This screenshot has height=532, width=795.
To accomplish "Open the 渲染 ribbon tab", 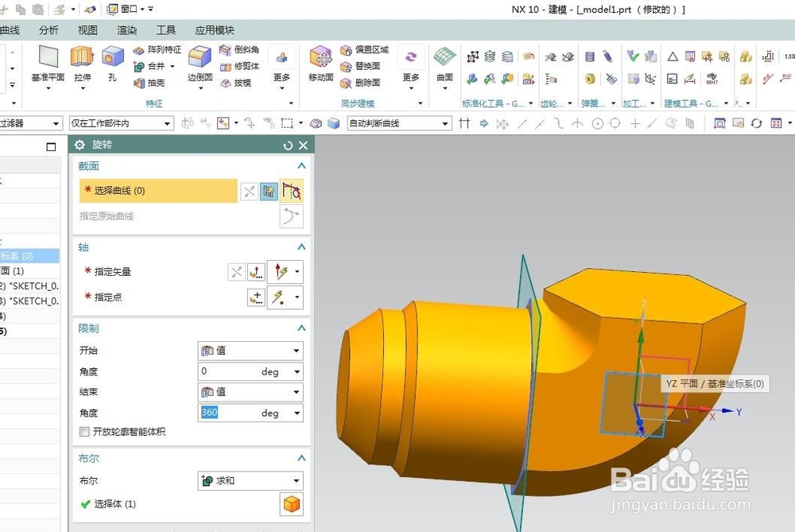I will point(126,30).
